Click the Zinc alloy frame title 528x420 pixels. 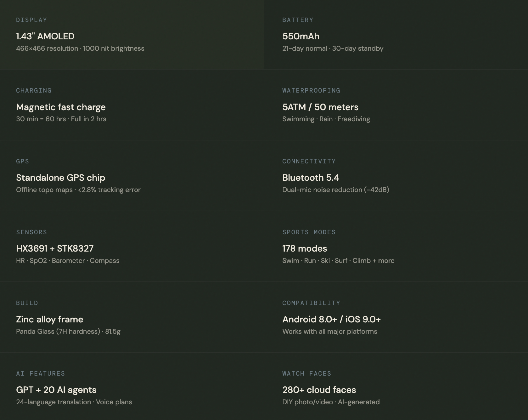click(49, 319)
